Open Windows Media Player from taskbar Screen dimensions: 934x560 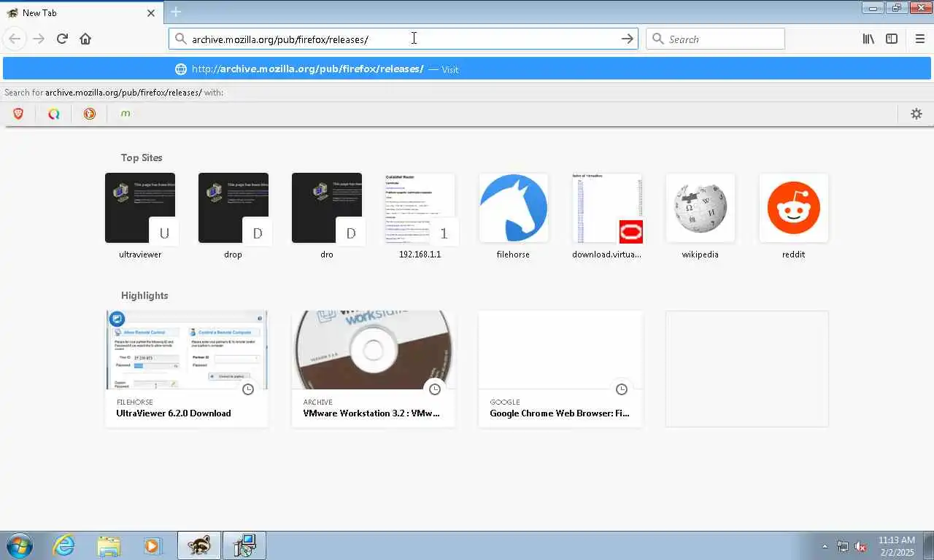point(152,545)
